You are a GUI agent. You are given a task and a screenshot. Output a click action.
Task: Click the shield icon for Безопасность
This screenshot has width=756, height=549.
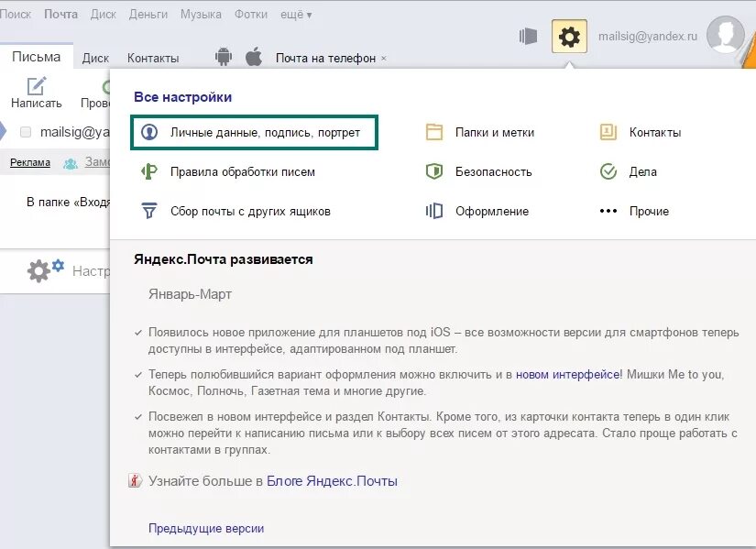click(x=434, y=171)
